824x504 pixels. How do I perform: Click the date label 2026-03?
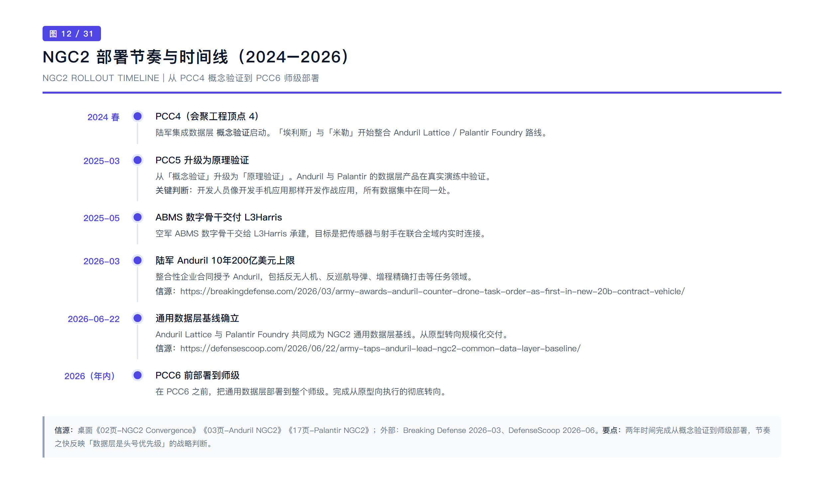[101, 261]
